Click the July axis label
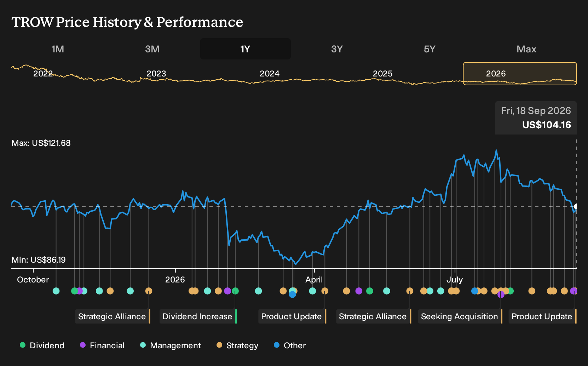 click(x=455, y=280)
